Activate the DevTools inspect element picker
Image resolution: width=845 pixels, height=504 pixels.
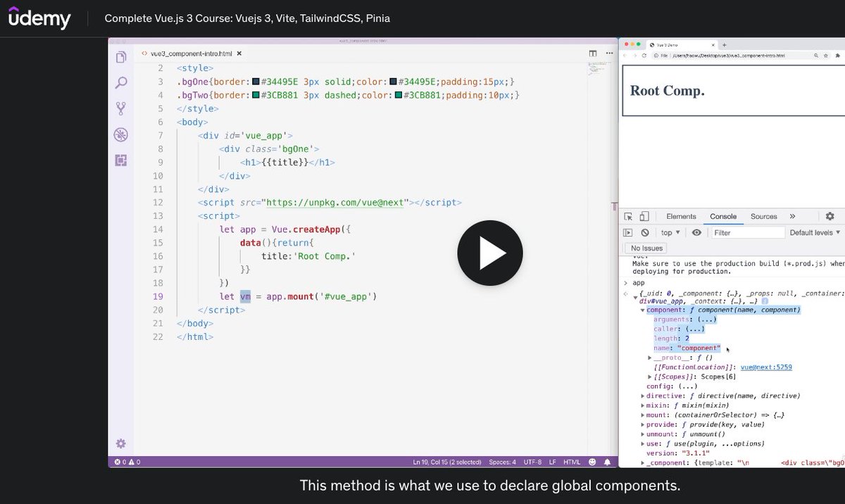click(x=627, y=217)
